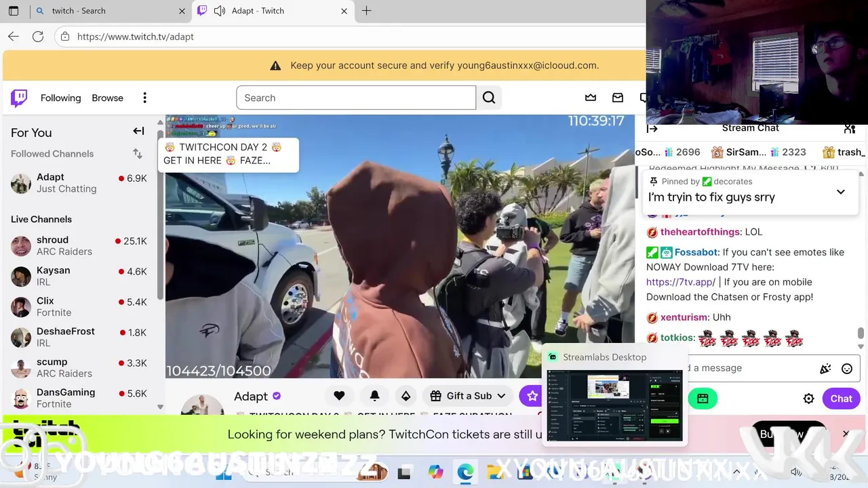
Task: Open DansGaming live channel
Action: 79,398
